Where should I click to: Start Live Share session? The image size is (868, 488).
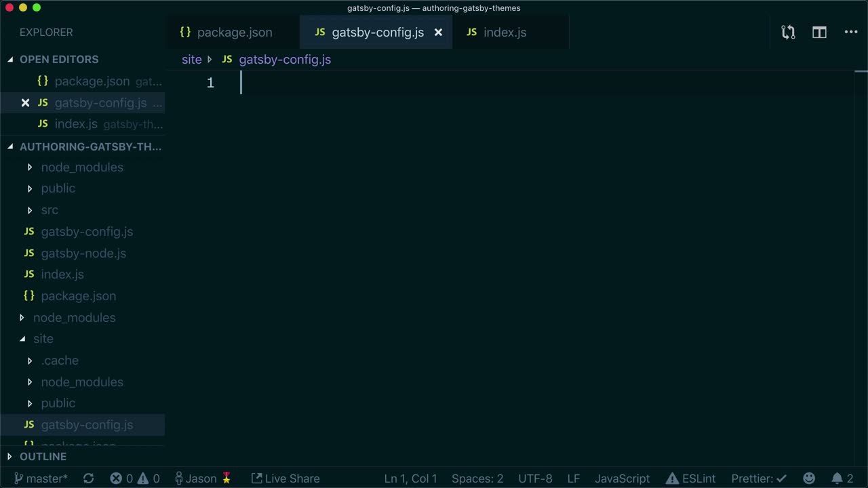pos(285,479)
